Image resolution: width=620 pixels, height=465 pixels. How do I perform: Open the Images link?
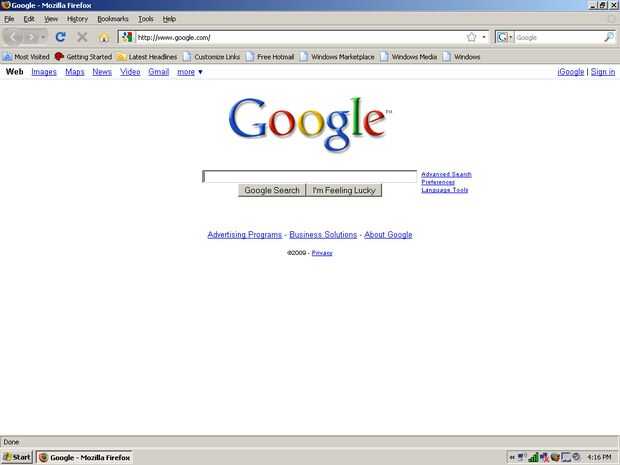44,72
